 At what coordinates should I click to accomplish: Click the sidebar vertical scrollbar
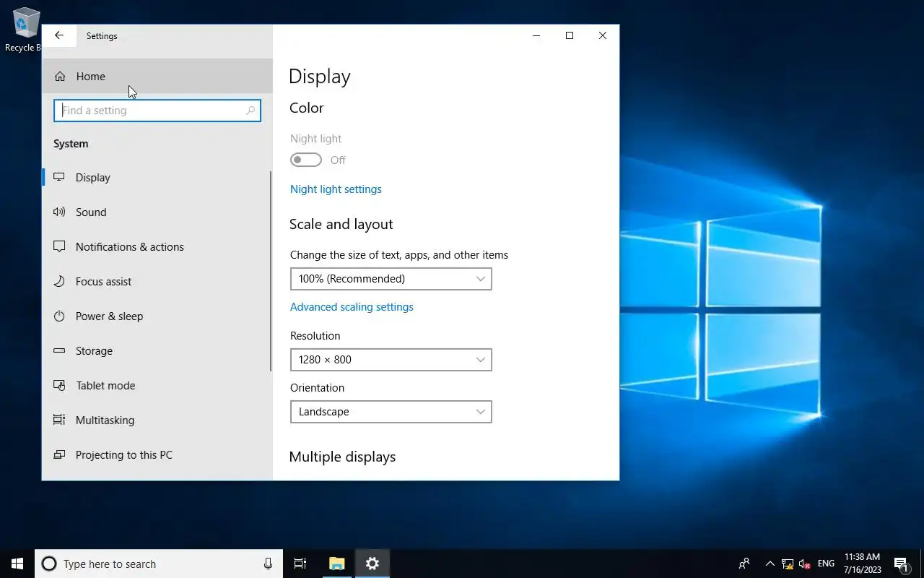[x=271, y=271]
